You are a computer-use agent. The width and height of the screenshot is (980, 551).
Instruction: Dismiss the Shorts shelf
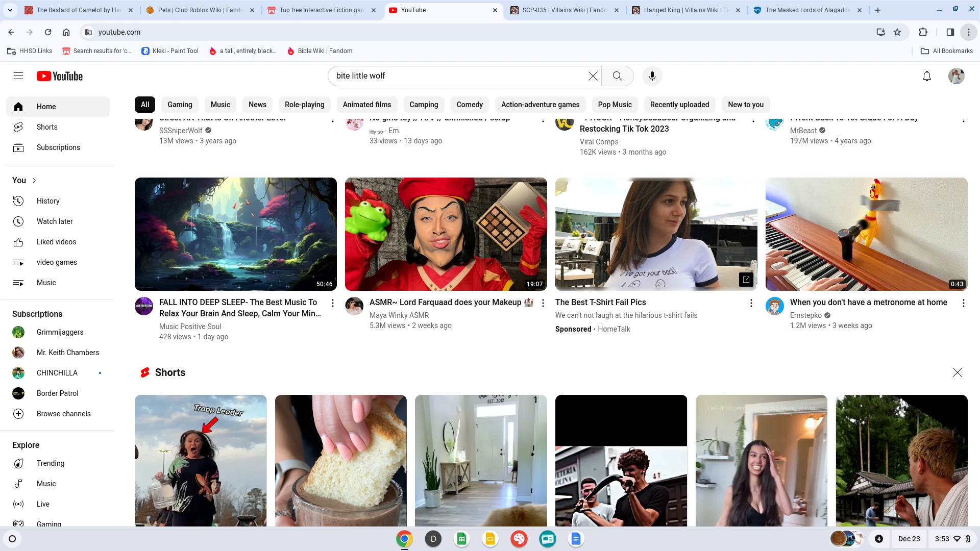pos(957,372)
